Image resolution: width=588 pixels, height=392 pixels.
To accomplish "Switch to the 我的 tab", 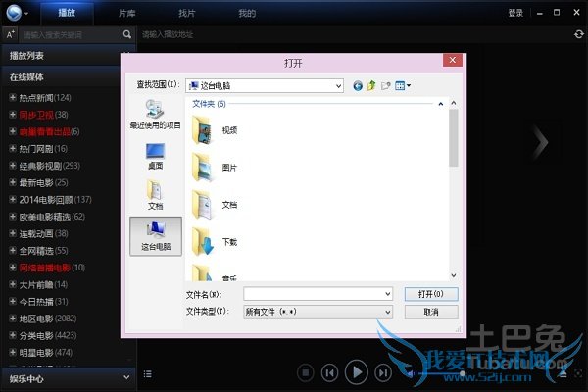I will (x=247, y=13).
